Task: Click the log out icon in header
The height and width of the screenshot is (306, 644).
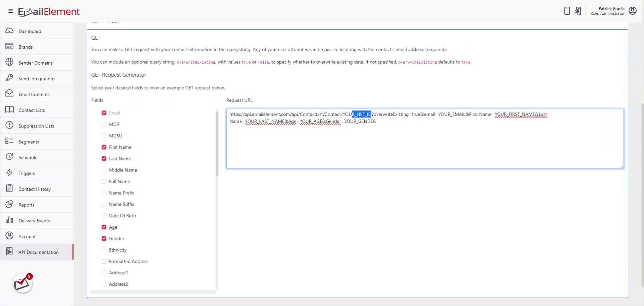Action: [578, 11]
